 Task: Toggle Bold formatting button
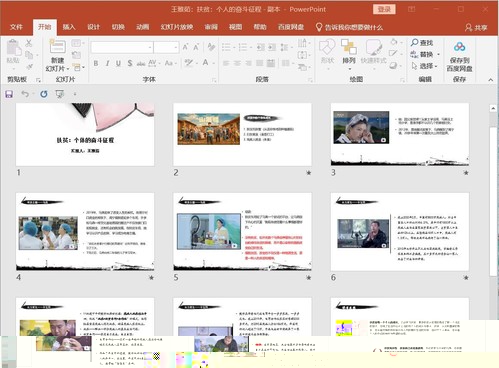(96, 63)
